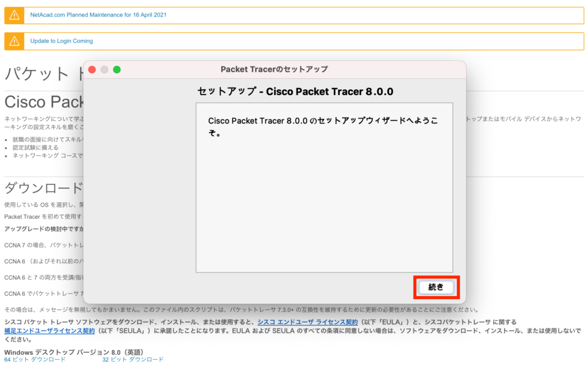Click the 続き continue button in the setup wizard
This screenshot has height=379, width=588.
pos(436,287)
